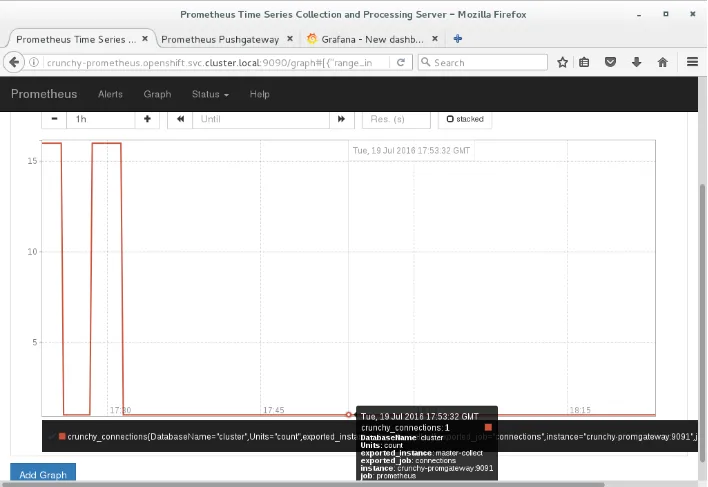Expand the Status dropdown in navbar
Viewport: 708px width, 487px height.
tap(210, 94)
